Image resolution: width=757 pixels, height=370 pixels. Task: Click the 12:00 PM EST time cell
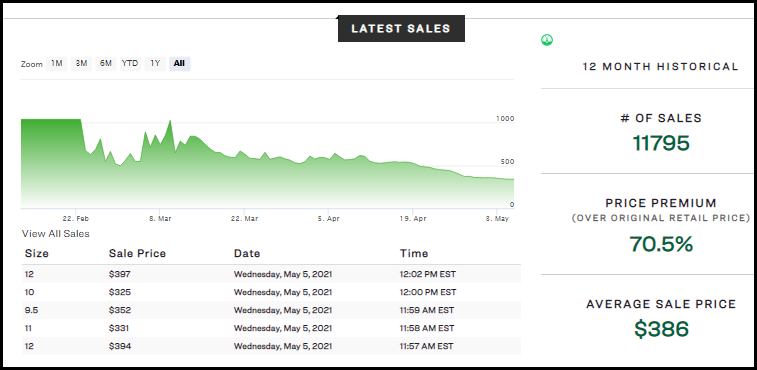click(428, 292)
